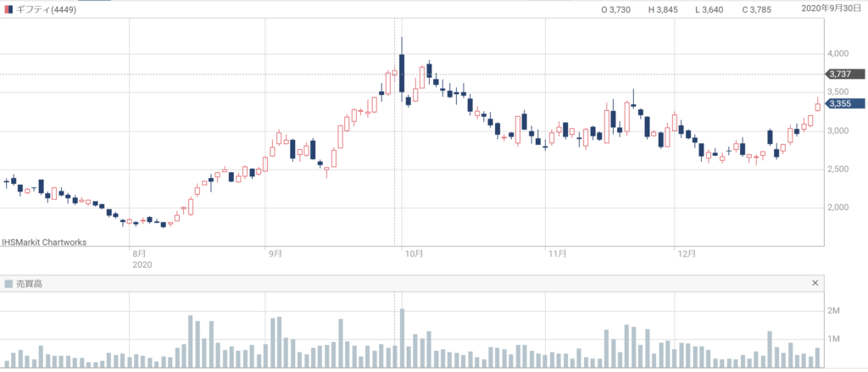Screen dimensions: 868x372
Task: Click the open value O 3,730
Action: [x=615, y=9]
